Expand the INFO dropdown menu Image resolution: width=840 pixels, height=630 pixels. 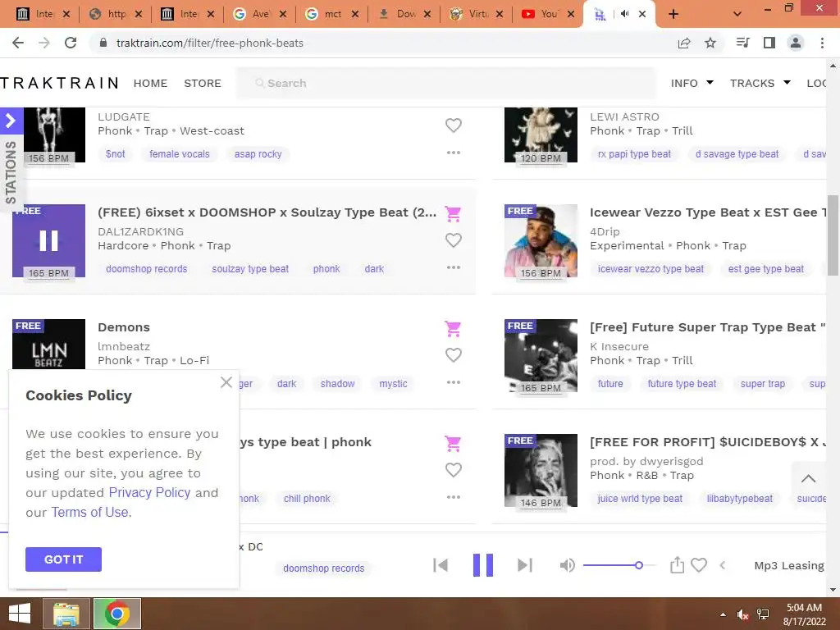[692, 83]
